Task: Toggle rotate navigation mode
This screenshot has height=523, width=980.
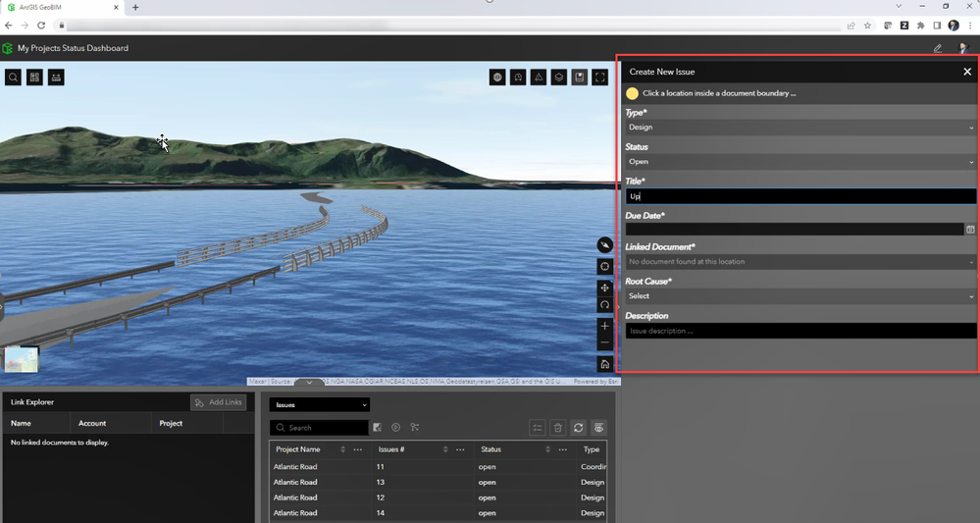Action: pos(605,305)
